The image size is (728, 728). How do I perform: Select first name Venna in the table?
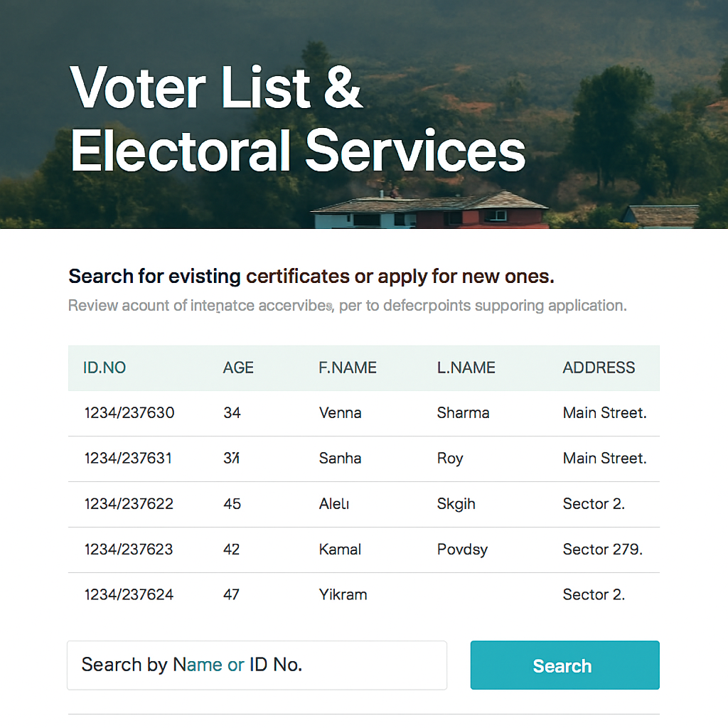(341, 413)
